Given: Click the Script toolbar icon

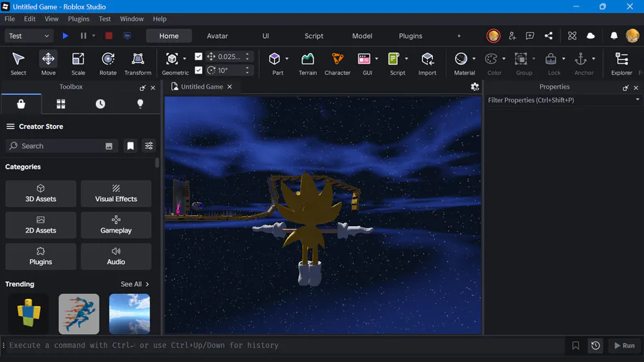Looking at the screenshot, I should tap(394, 59).
